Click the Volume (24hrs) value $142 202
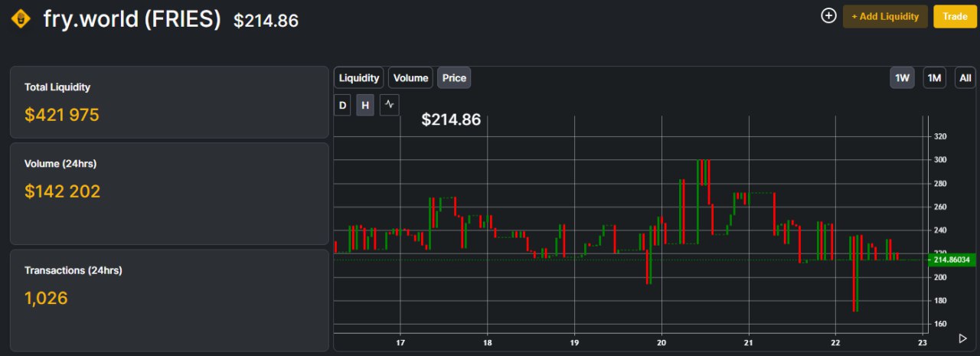The height and width of the screenshot is (356, 980). (x=62, y=191)
